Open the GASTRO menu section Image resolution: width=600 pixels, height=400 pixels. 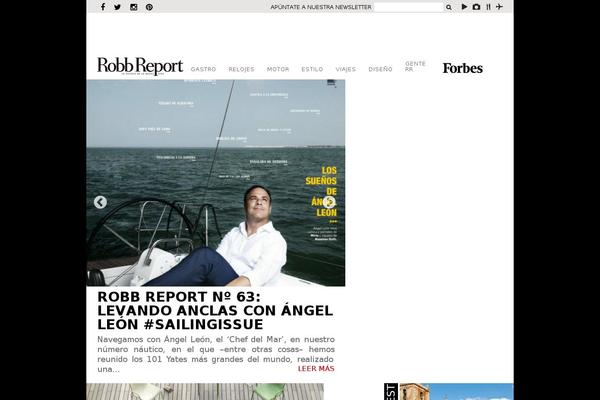[x=204, y=69]
